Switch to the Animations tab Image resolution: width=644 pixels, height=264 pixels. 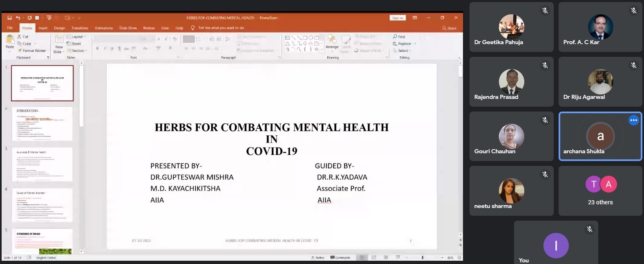[104, 28]
